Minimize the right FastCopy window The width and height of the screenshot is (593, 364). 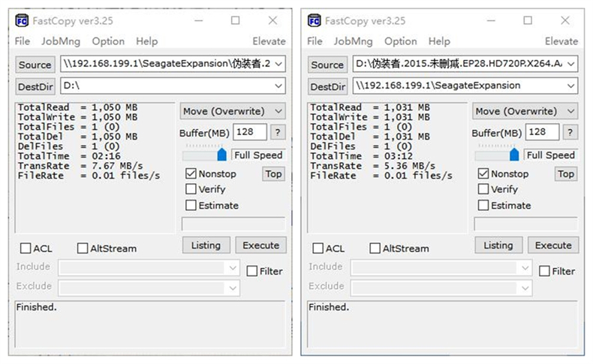click(x=491, y=20)
